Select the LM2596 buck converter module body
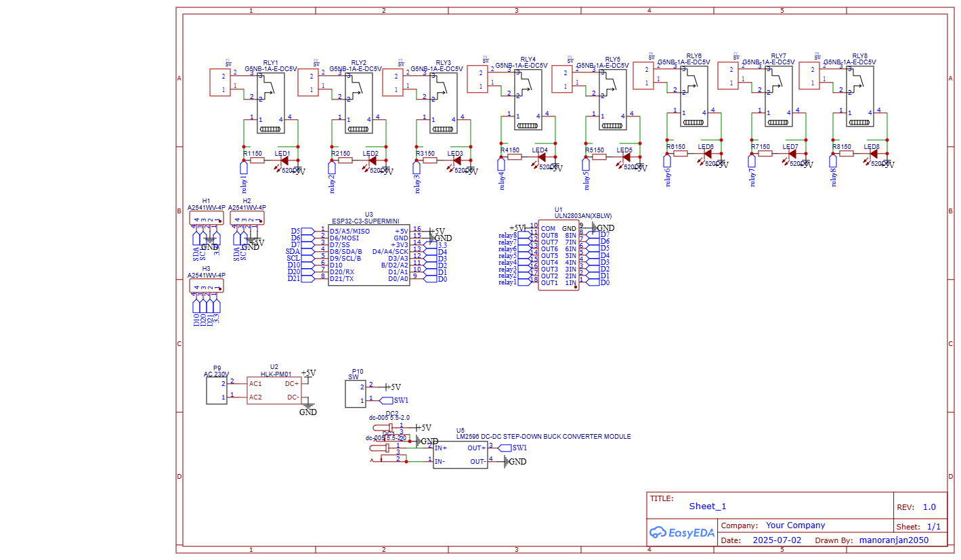Screen dimensions: 961x560 461,454
